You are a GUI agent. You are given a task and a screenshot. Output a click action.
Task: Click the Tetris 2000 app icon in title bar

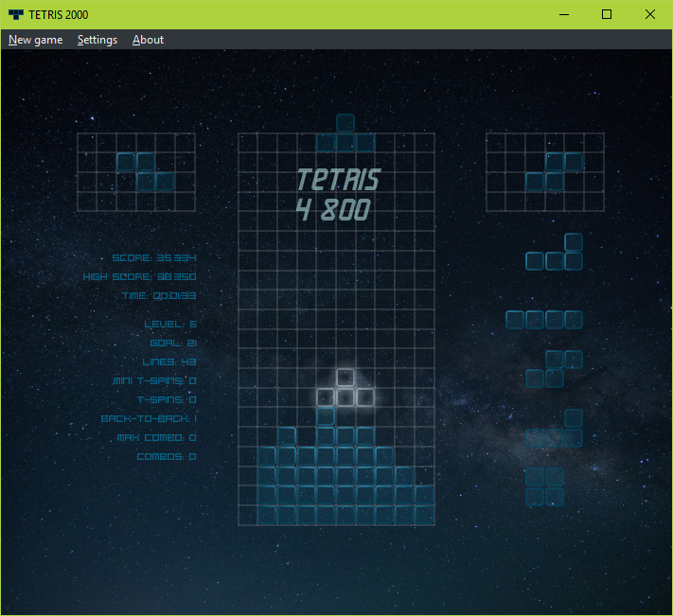pos(16,14)
